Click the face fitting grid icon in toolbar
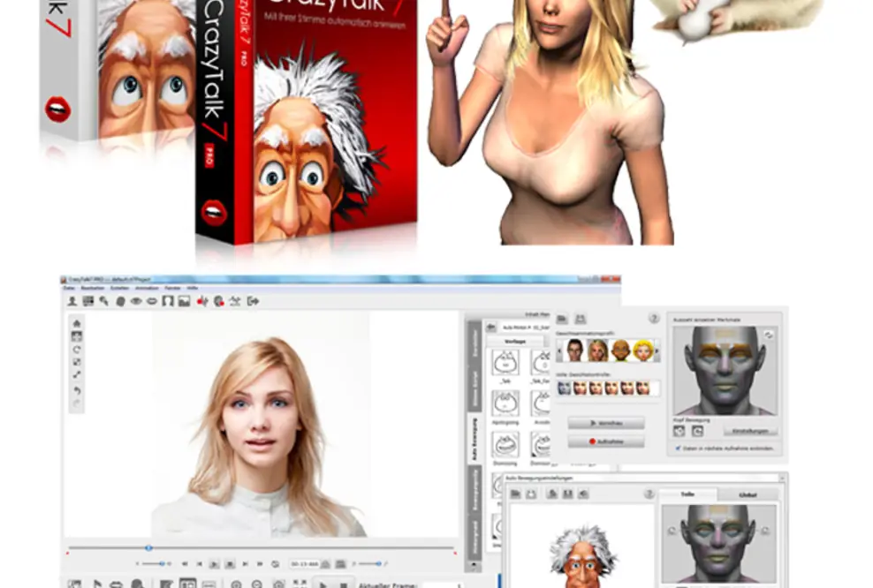 (x=88, y=302)
